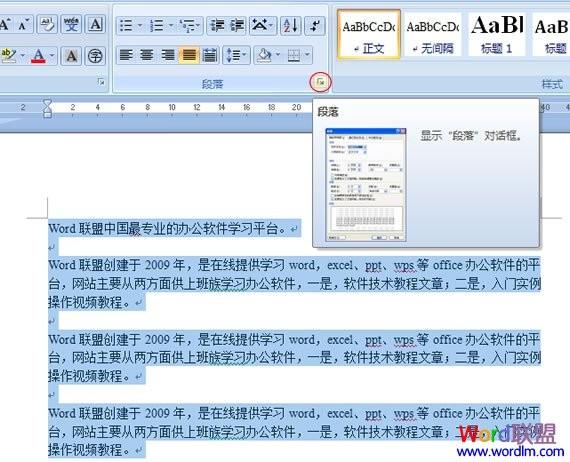Screen dimensions: 570x462
Task: Decrease paragraph indent
Action: [x=217, y=25]
